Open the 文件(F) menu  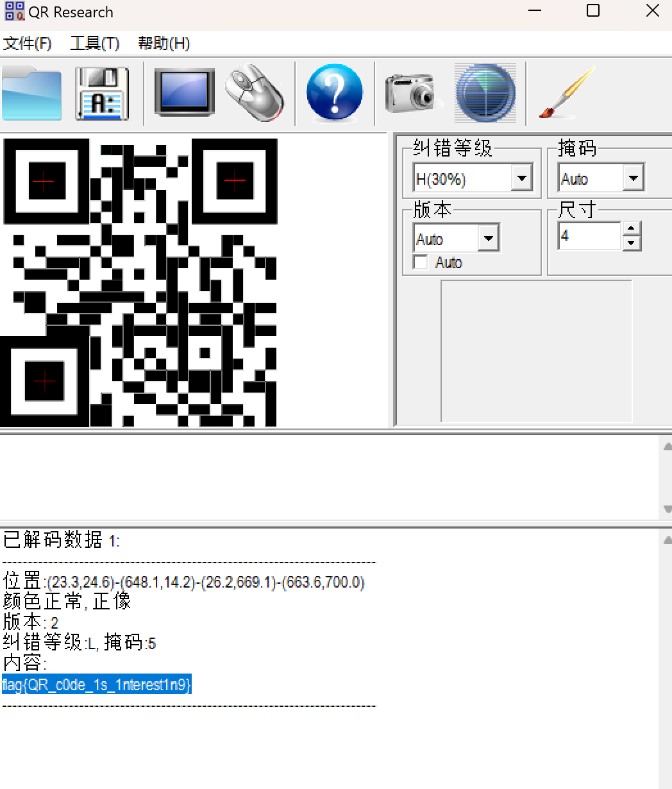pos(28,44)
